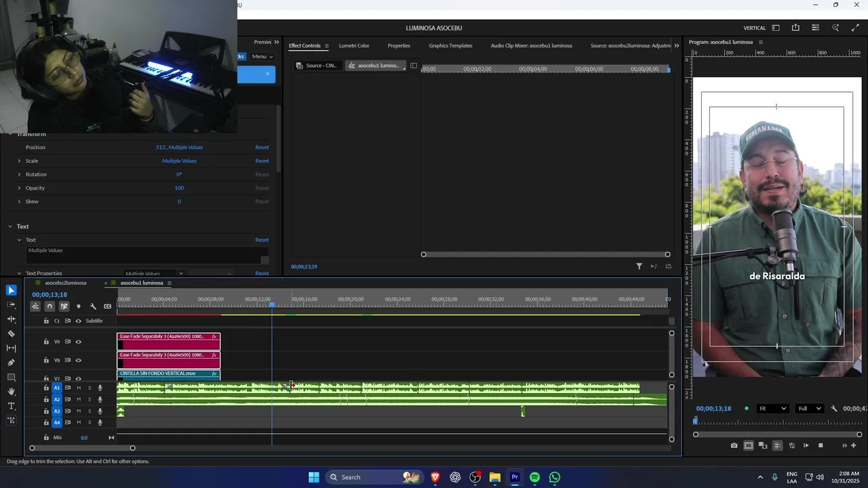The image size is (868, 488).
Task: Select the Razor tool
Action: [12, 333]
